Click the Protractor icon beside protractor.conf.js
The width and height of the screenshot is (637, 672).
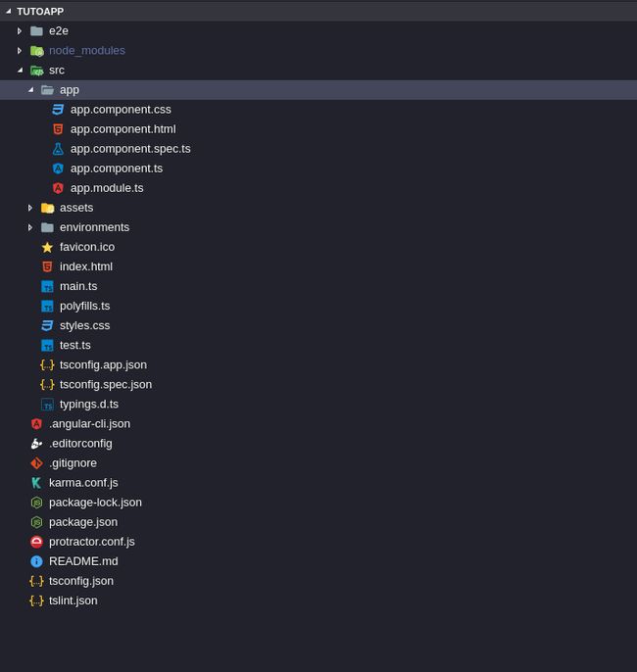(x=36, y=542)
